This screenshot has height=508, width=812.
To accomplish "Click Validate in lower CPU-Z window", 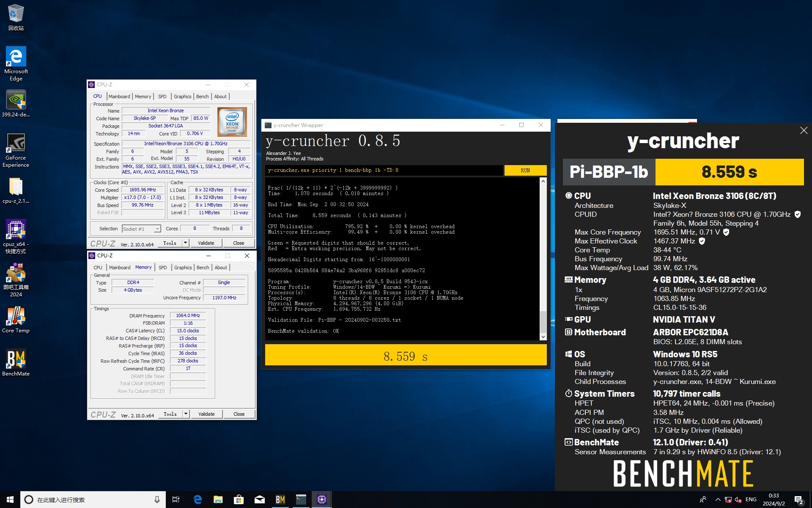I will coord(206,414).
